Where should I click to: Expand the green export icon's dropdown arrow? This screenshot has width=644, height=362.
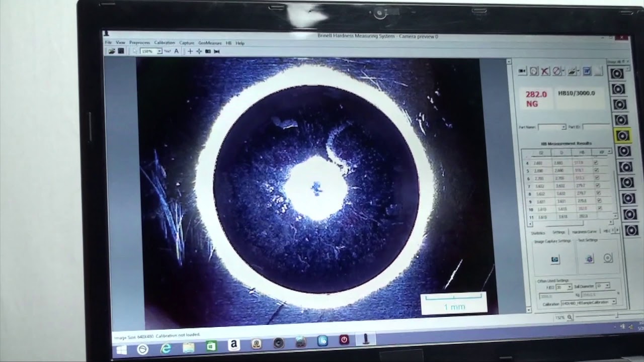click(x=578, y=72)
